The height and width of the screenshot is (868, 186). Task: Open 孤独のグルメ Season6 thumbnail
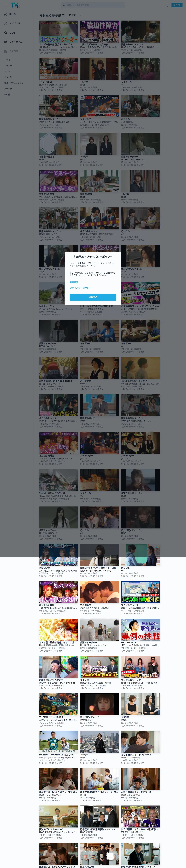(x=59, y=817)
